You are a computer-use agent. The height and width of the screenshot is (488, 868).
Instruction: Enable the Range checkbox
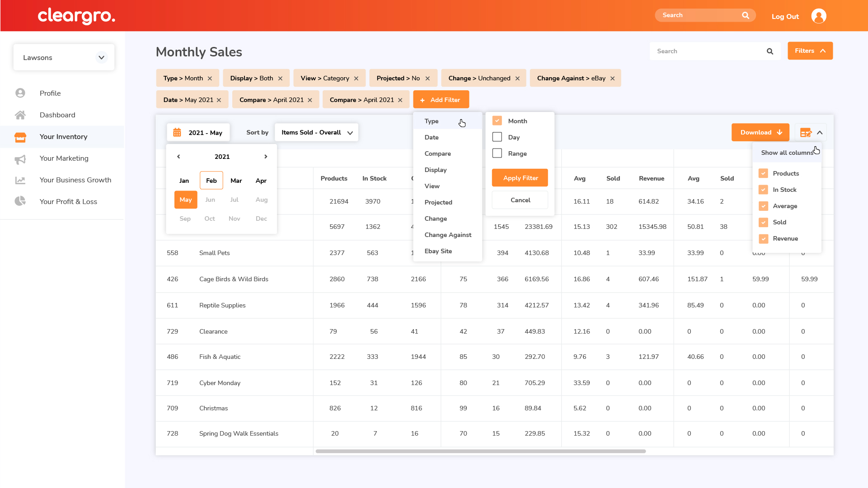[497, 153]
